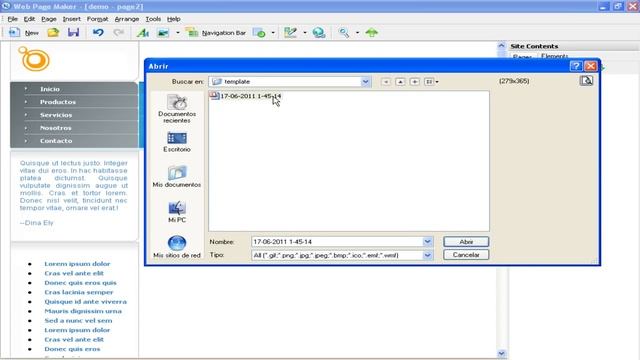Click the Sed a nunc vel sem link
Screen dimensions: 640x360
[x=78, y=320]
